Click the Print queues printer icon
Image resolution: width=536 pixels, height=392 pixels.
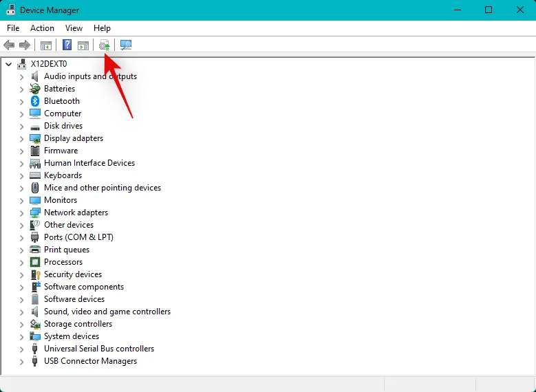[x=35, y=250]
